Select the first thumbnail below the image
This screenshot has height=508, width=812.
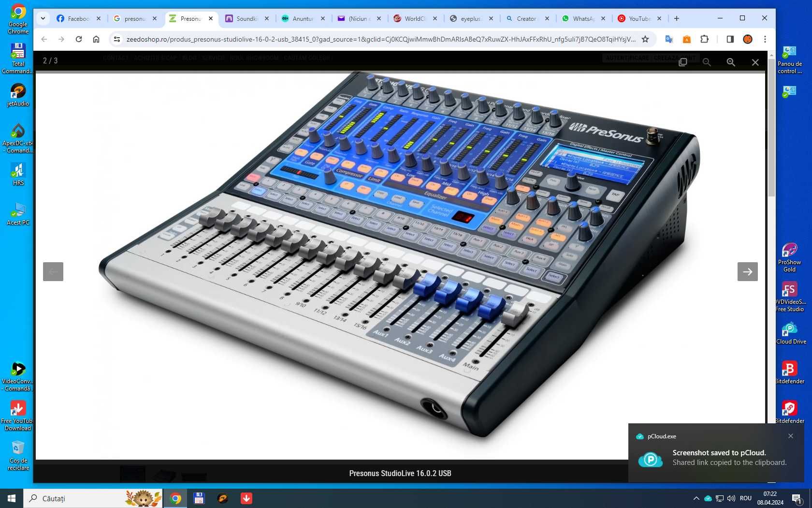132,474
